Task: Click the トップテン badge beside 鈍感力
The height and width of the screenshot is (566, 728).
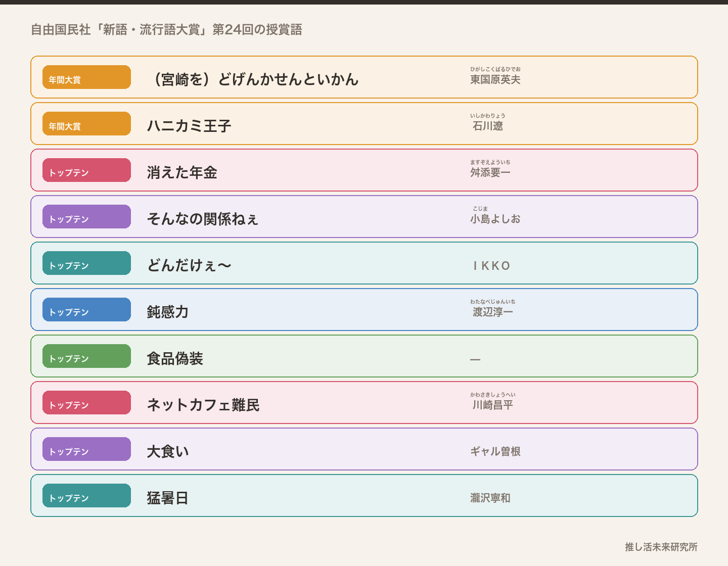Action: [86, 310]
